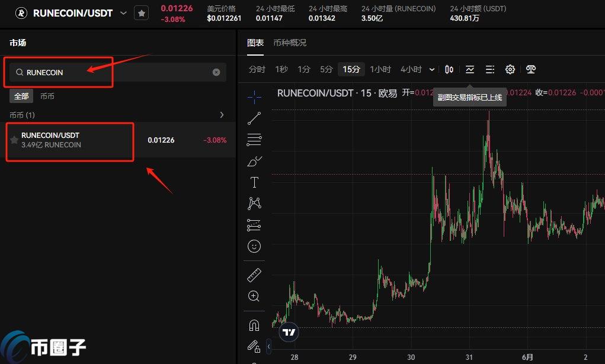605x364 pixels.
Task: Expand more timeframe options after 4小时
Action: click(x=432, y=70)
